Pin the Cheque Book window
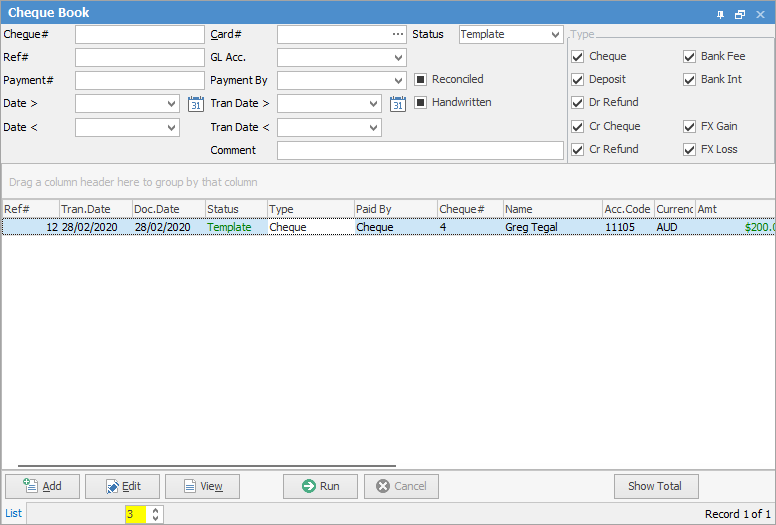This screenshot has height=525, width=776. coord(721,14)
